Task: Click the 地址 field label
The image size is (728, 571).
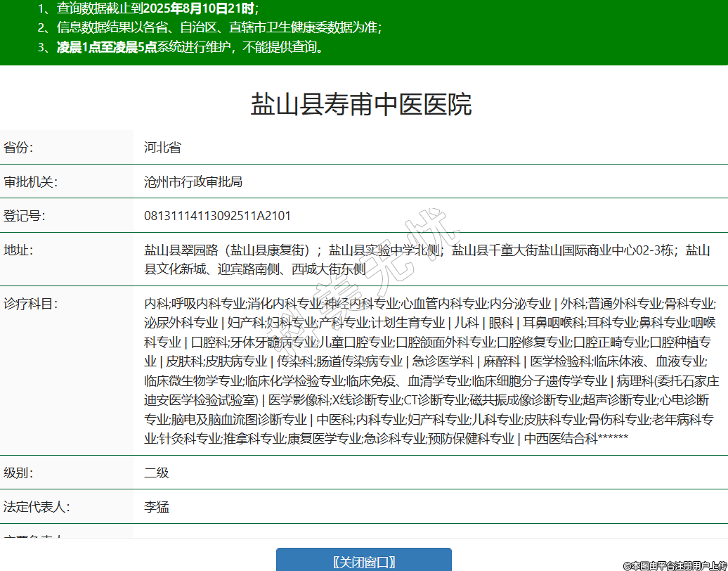Action: coord(19,250)
